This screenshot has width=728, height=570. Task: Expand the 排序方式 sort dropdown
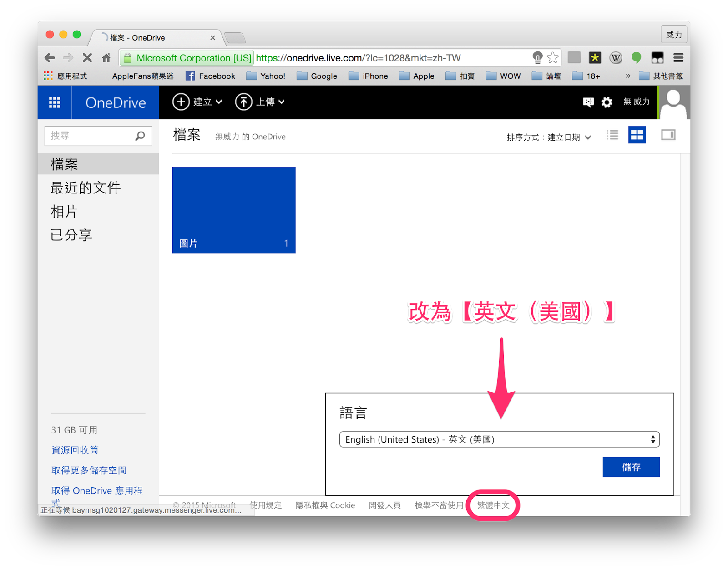pos(549,137)
